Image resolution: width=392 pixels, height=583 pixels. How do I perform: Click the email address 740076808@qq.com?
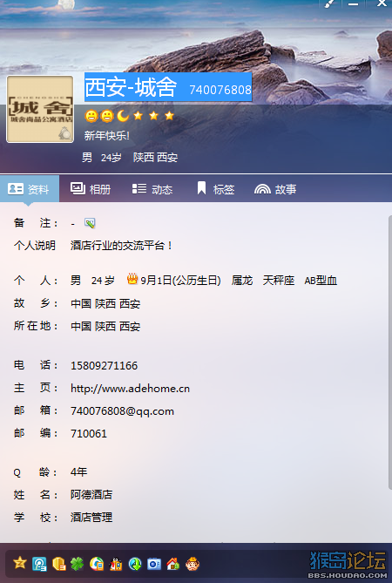(122, 411)
